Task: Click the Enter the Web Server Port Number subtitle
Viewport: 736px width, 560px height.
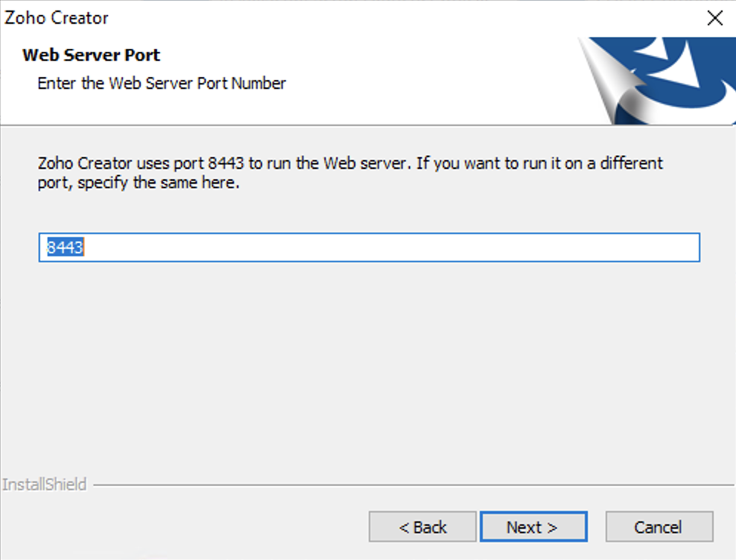Action: [161, 83]
